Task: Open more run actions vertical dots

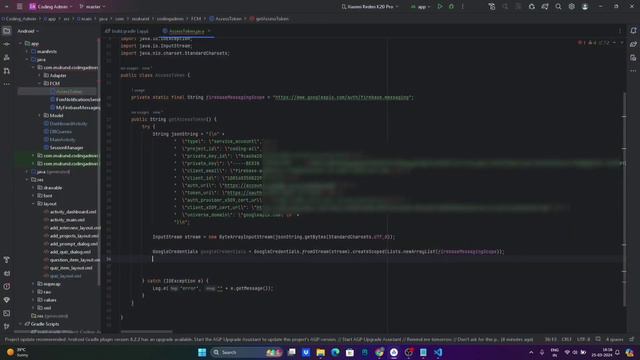Action: tap(462, 7)
